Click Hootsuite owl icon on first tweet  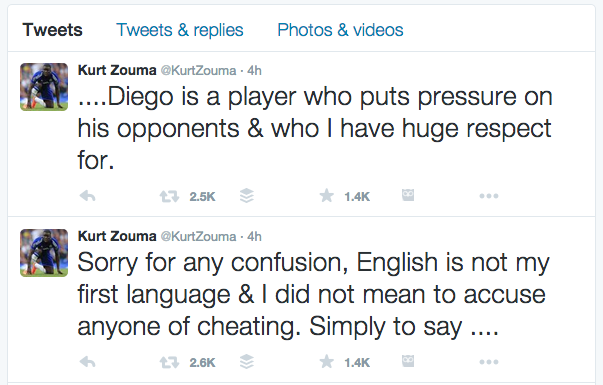coord(408,195)
